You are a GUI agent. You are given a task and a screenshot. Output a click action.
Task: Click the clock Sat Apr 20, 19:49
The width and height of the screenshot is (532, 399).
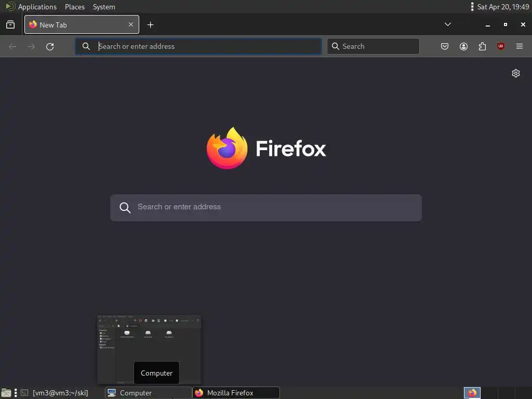[x=503, y=7]
